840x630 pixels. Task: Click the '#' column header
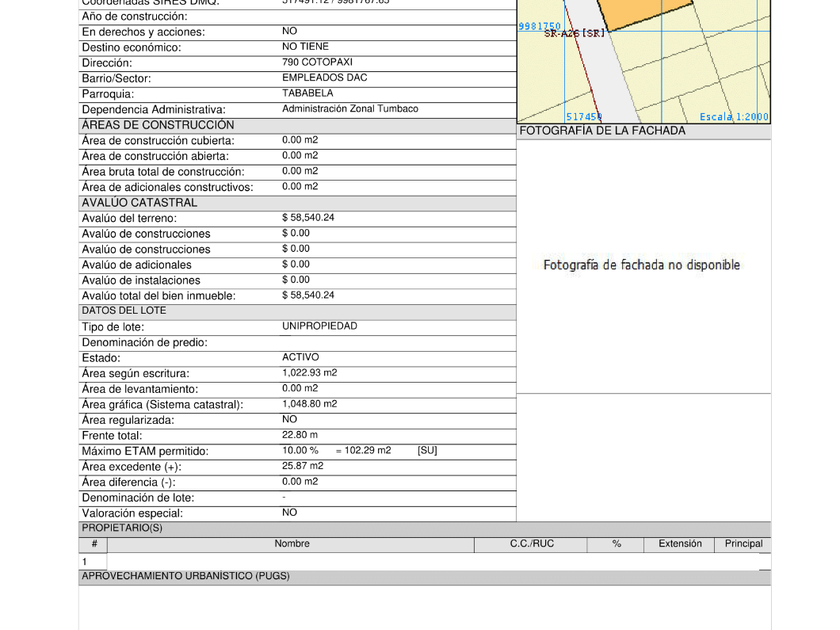pos(94,544)
